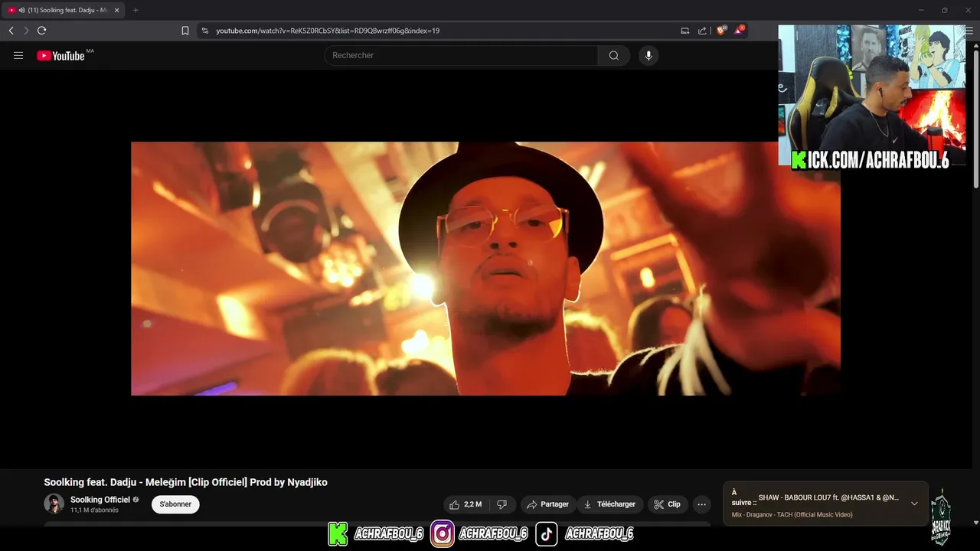
Task: Click the video player frame
Action: click(485, 269)
